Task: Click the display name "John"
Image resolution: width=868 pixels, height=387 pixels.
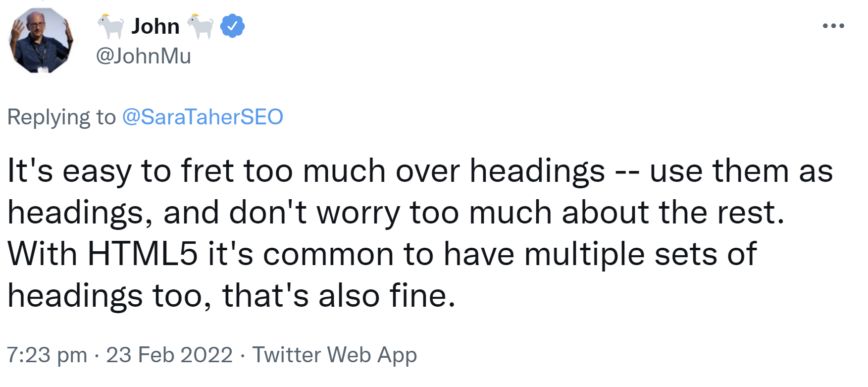Action: click(x=155, y=26)
